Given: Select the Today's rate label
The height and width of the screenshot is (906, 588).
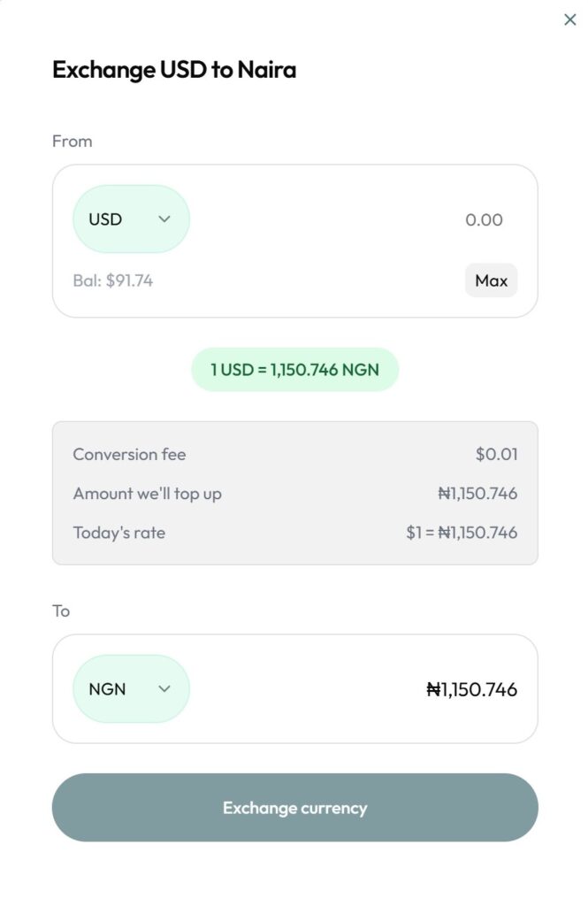Looking at the screenshot, I should coord(118,533).
